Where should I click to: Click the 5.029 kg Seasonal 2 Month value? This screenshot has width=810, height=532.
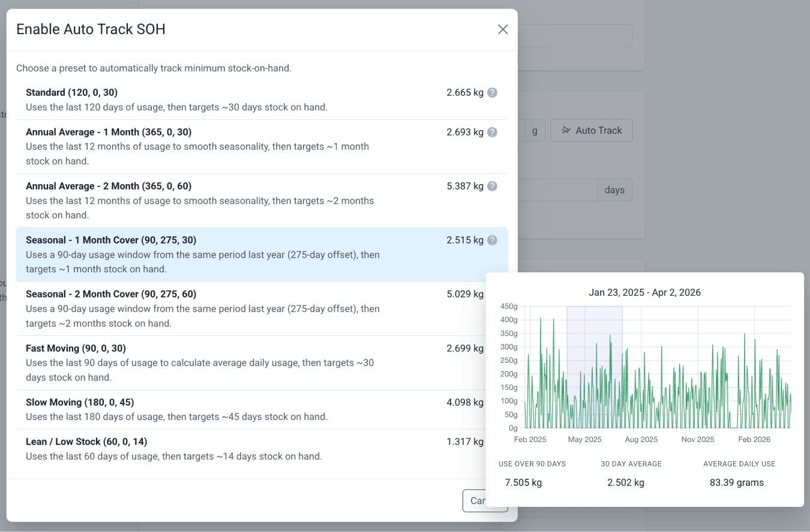point(465,294)
